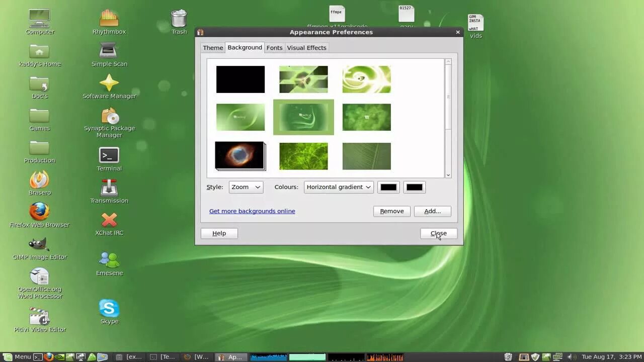This screenshot has width=644, height=362.
Task: Click the second black gradient colour swatch
Action: click(414, 187)
